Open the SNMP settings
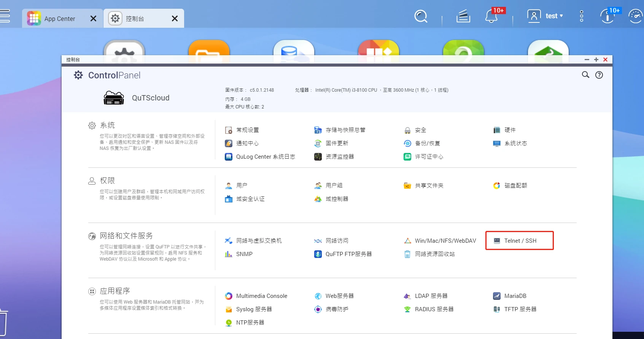The width and height of the screenshot is (644, 339). pyautogui.click(x=239, y=254)
